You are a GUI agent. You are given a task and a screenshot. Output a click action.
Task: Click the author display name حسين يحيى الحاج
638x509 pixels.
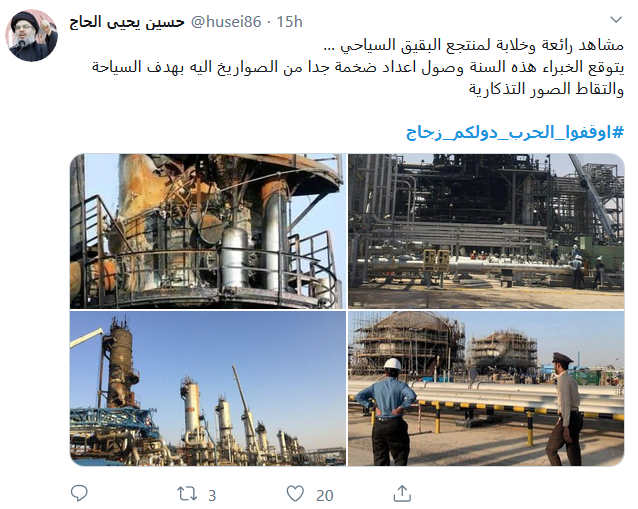point(127,22)
